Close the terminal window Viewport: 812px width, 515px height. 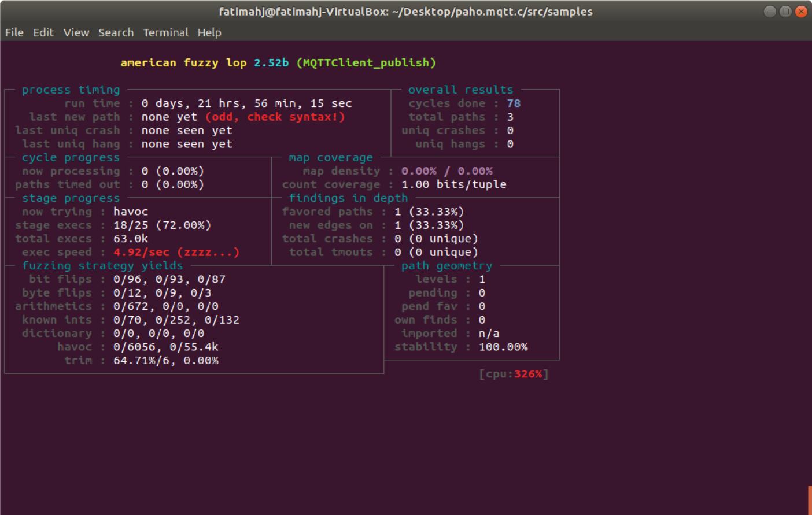click(x=801, y=12)
